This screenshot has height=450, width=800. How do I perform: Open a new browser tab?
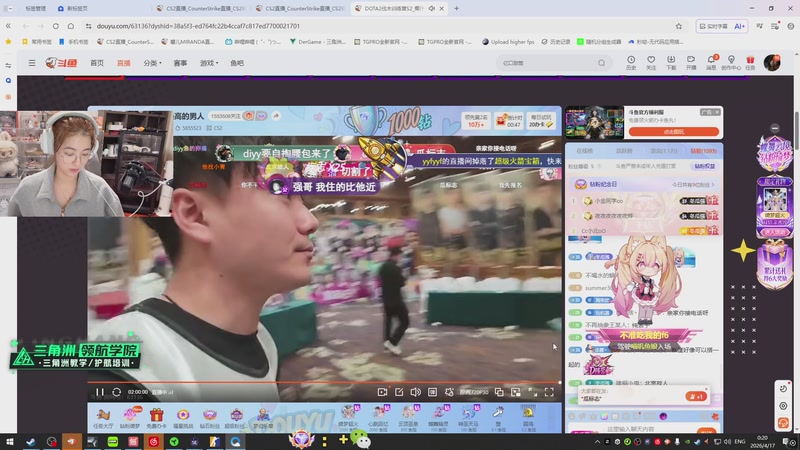(457, 8)
